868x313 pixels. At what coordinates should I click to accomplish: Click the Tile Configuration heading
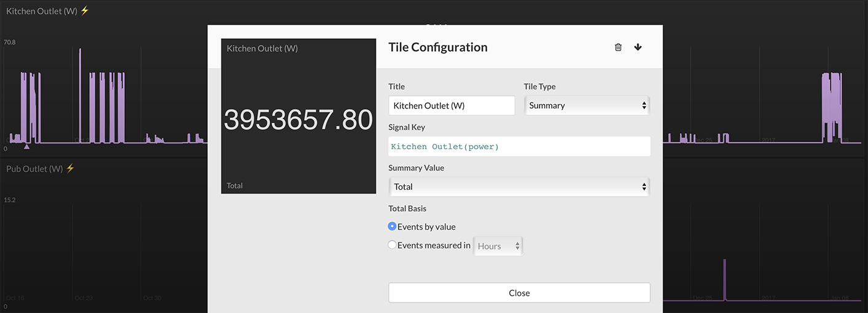coord(438,47)
